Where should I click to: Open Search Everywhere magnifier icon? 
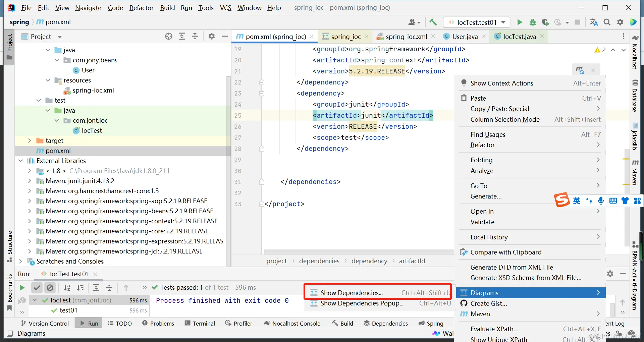[607, 22]
